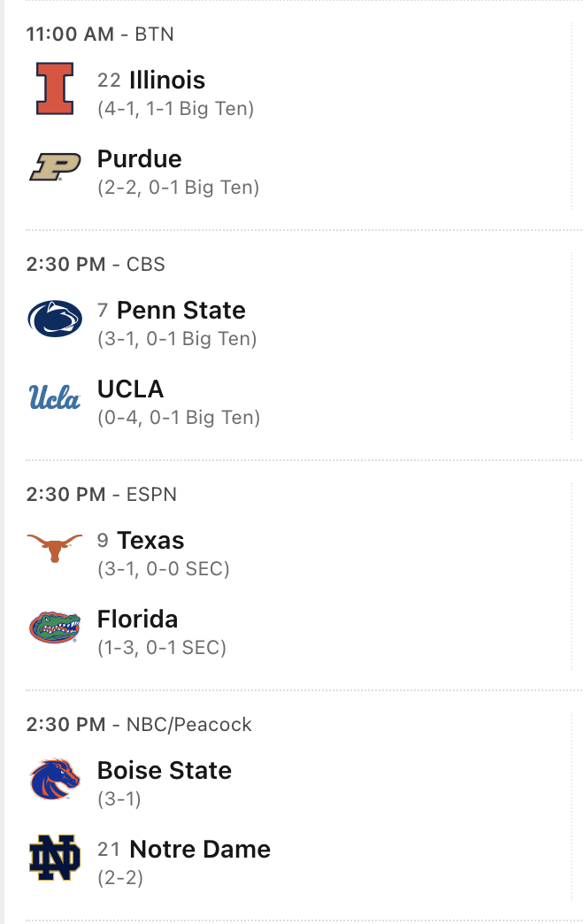
Task: Open the Boise State team link
Action: click(x=164, y=771)
